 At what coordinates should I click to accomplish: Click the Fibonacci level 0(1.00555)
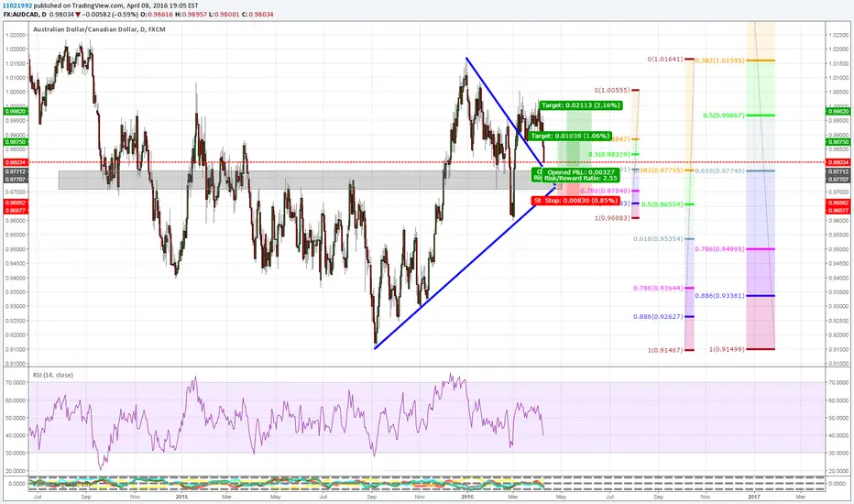612,90
